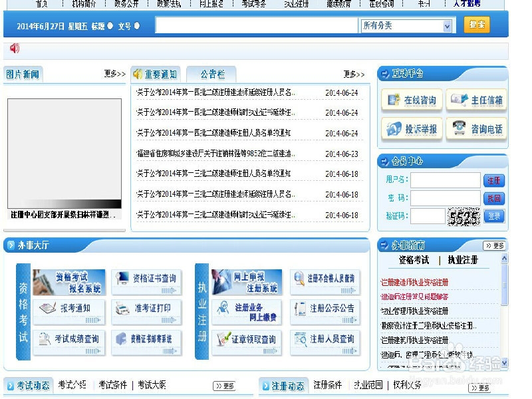Click 更多>> next to 图片新闻
Screen dimensions: 532x399
click(x=114, y=74)
